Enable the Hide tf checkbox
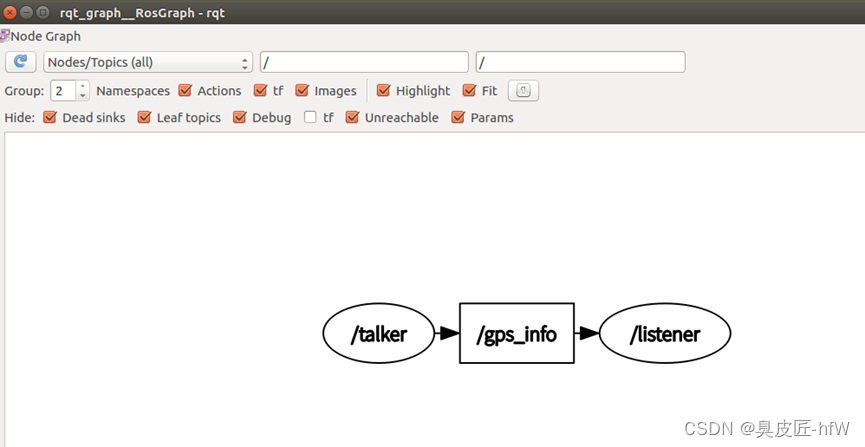This screenshot has width=865, height=447. [311, 117]
